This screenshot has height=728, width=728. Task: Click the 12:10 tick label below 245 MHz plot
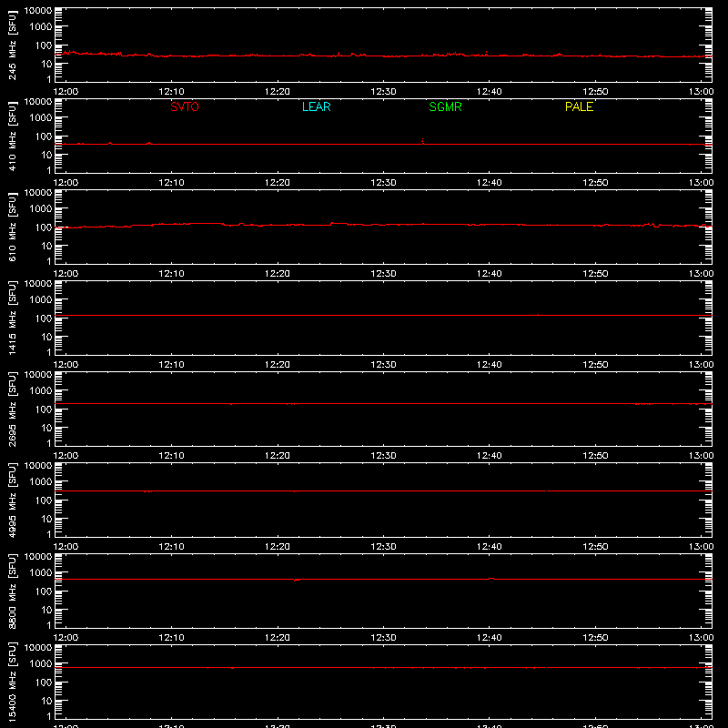pos(171,92)
